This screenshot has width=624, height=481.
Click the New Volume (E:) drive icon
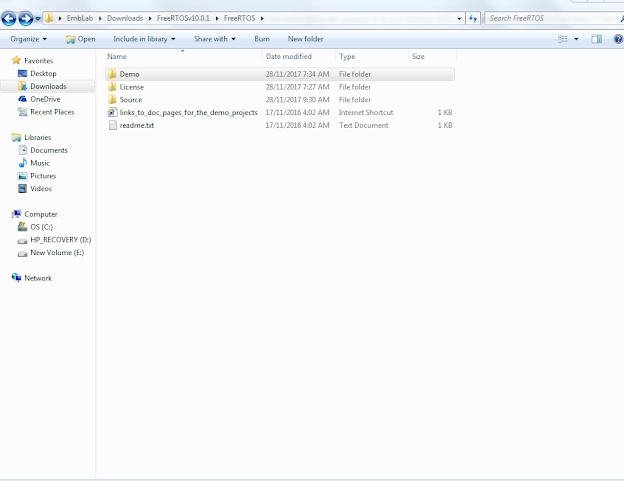tap(22, 253)
